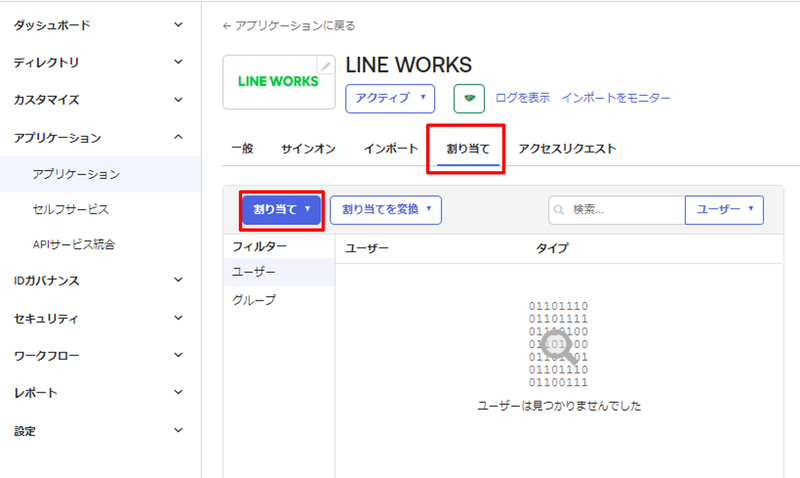Screen dimensions: 800x478
Task: Switch to the 一般 tab
Action: (x=242, y=148)
